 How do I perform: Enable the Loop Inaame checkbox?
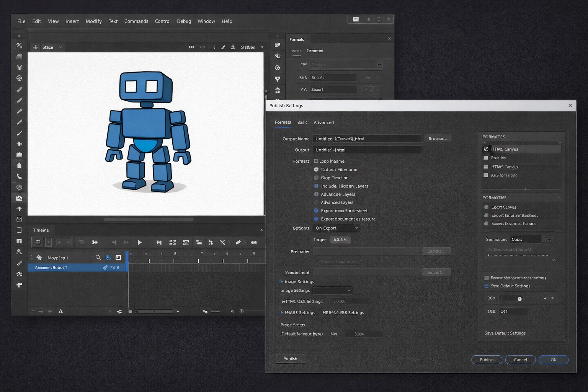click(x=316, y=161)
